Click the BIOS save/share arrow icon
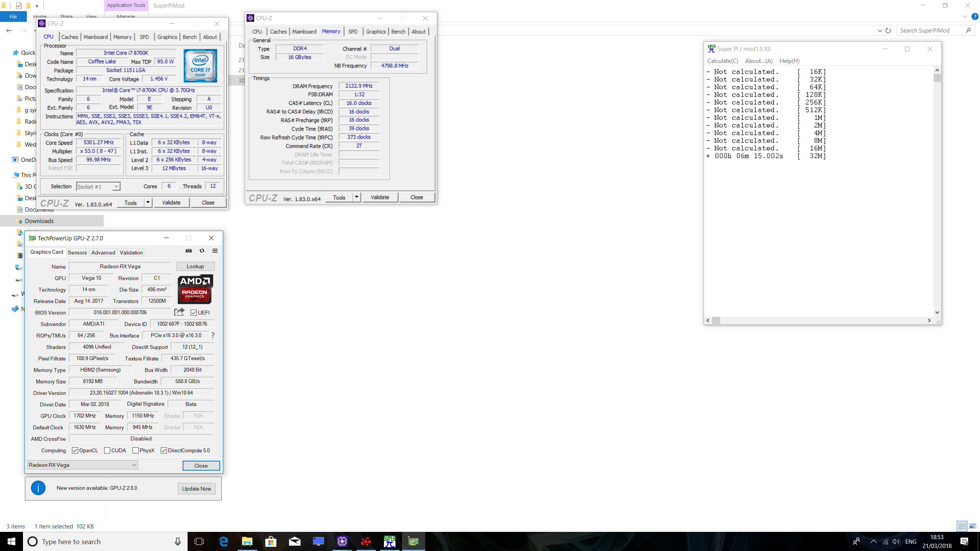Viewport: 980px width, 551px height. 179,312
